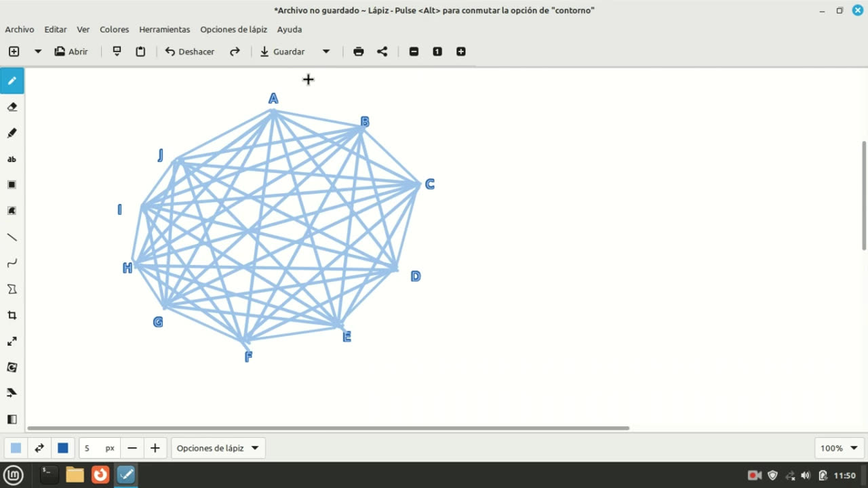Click the zoom in plus icon

point(461,52)
